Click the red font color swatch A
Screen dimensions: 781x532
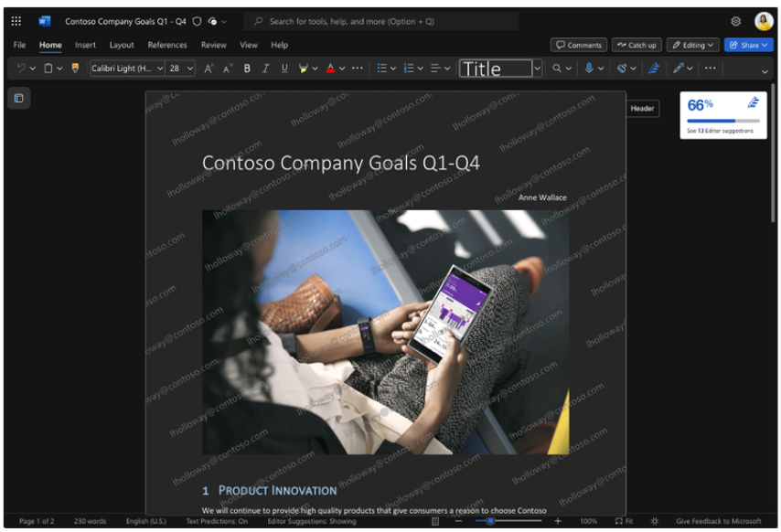tap(330, 69)
